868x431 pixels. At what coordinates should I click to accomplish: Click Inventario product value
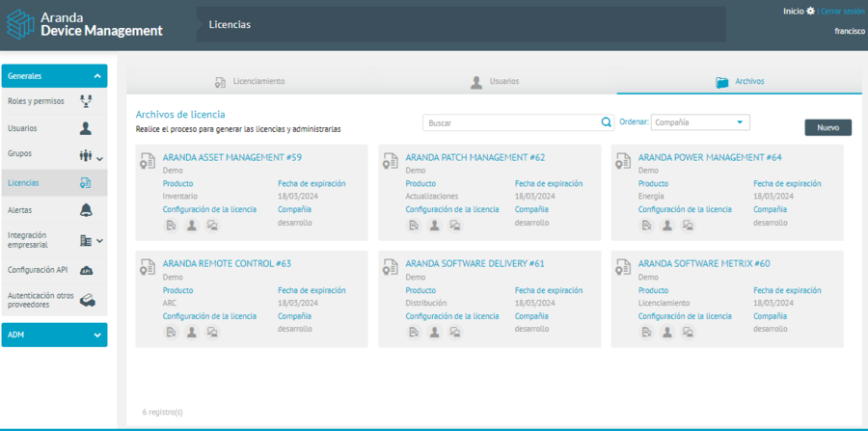pos(180,196)
